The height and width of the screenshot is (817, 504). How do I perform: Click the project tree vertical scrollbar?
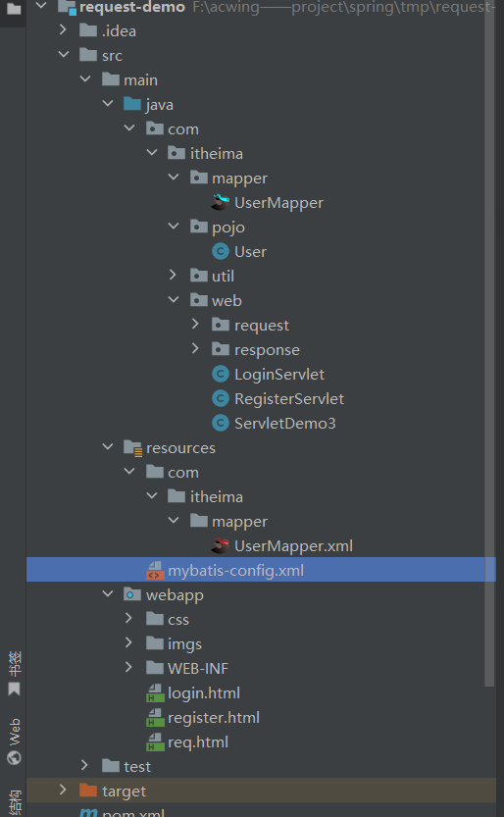click(489, 344)
